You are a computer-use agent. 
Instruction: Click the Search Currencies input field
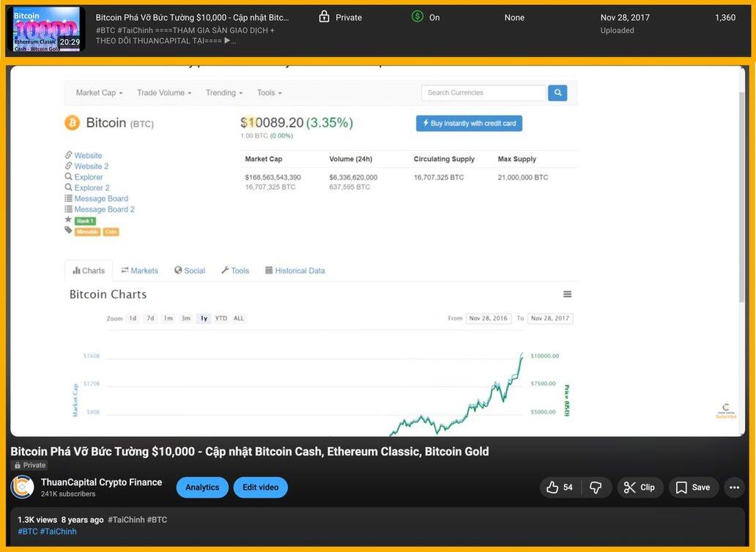tap(483, 93)
